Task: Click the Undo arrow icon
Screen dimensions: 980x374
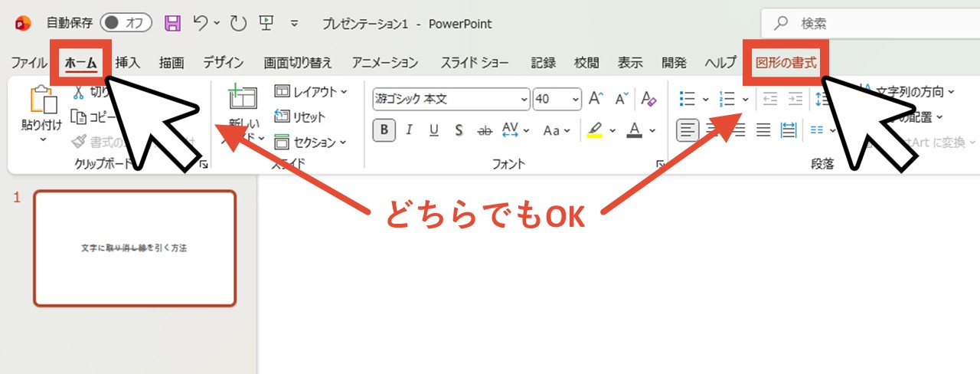Action: (201, 23)
